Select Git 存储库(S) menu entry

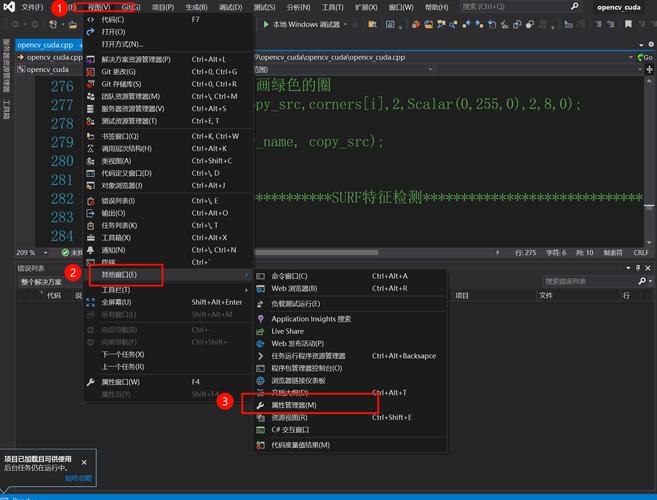pyautogui.click(x=168, y=84)
